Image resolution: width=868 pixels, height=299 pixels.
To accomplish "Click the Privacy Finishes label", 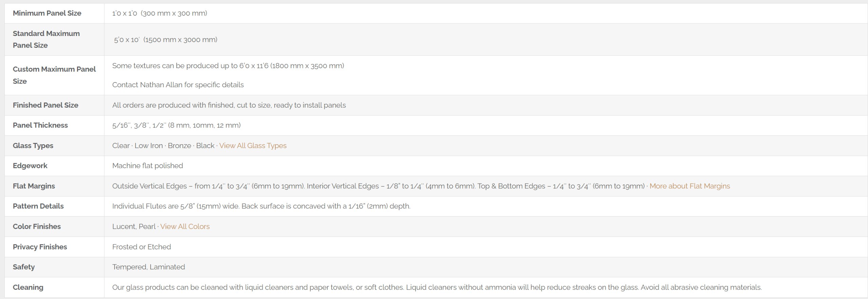I will pyautogui.click(x=40, y=247).
